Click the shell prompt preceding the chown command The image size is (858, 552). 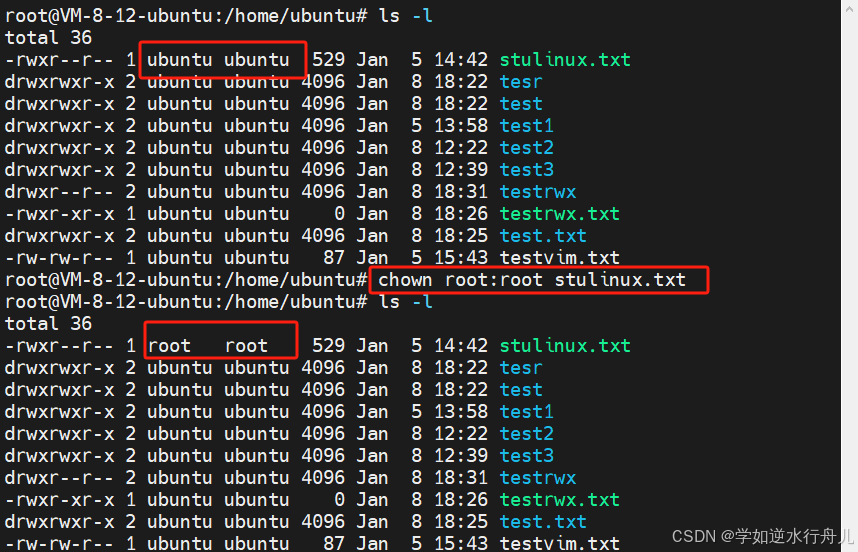tap(185, 280)
